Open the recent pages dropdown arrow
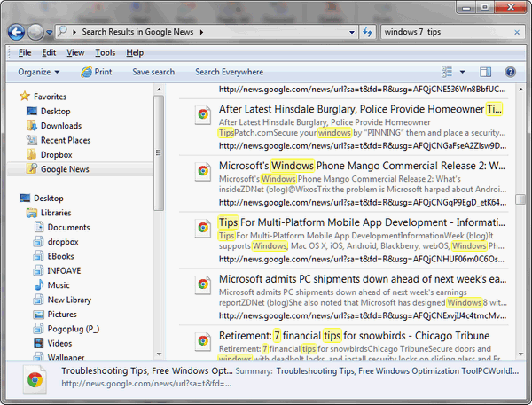 49,33
